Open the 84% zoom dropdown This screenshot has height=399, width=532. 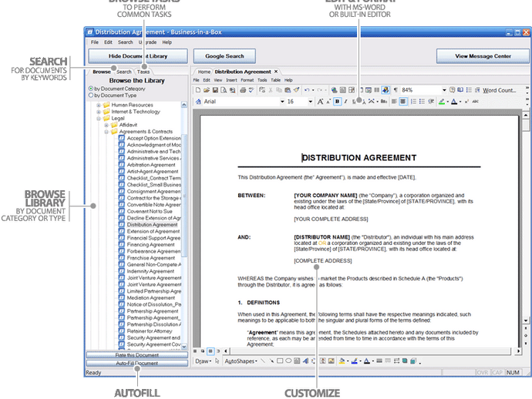(x=444, y=90)
